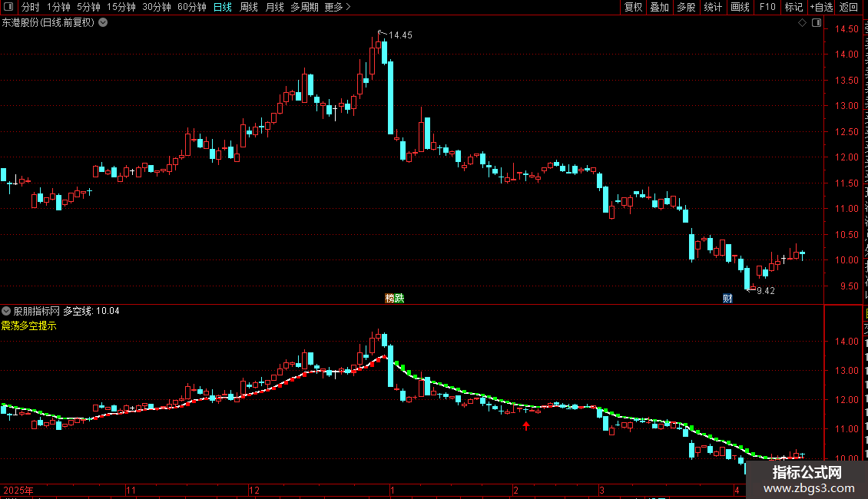This screenshot has height=499, width=868.
Task: Click the 榜跌 marker label
Action: [x=395, y=298]
